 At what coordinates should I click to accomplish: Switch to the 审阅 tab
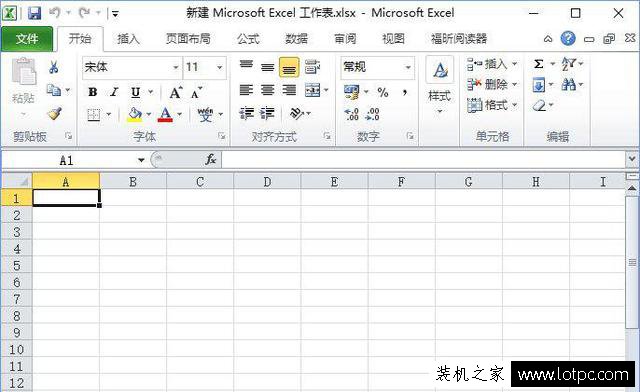click(345, 39)
